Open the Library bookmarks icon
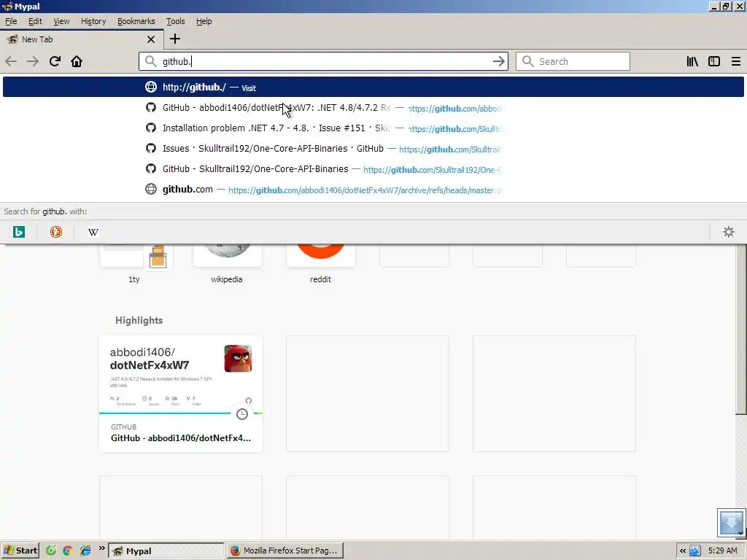 (692, 61)
